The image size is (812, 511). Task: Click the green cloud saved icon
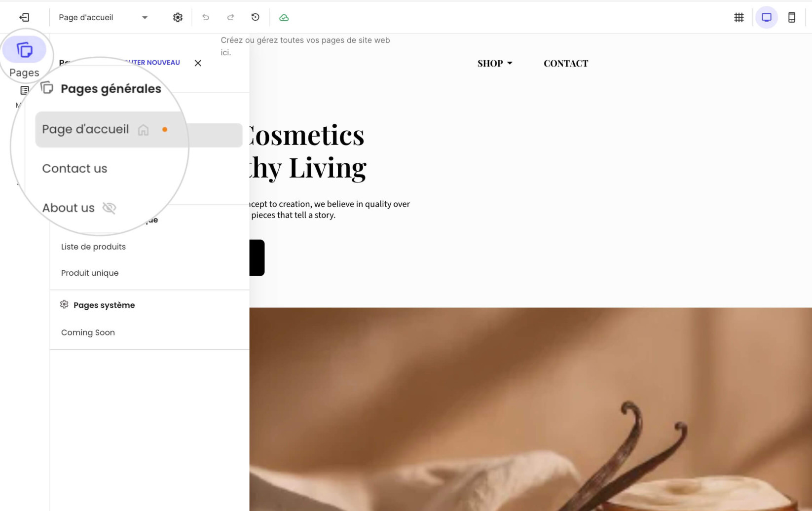pos(284,18)
